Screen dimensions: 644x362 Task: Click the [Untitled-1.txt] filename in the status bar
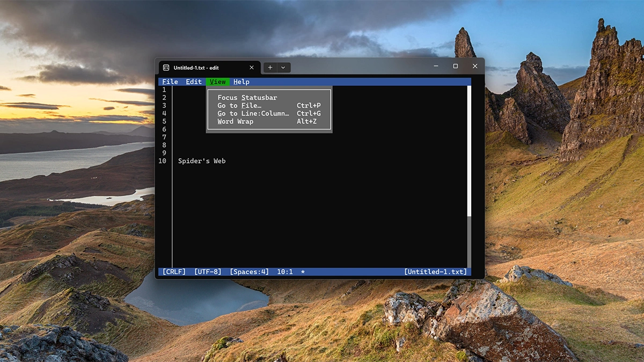pyautogui.click(x=435, y=272)
